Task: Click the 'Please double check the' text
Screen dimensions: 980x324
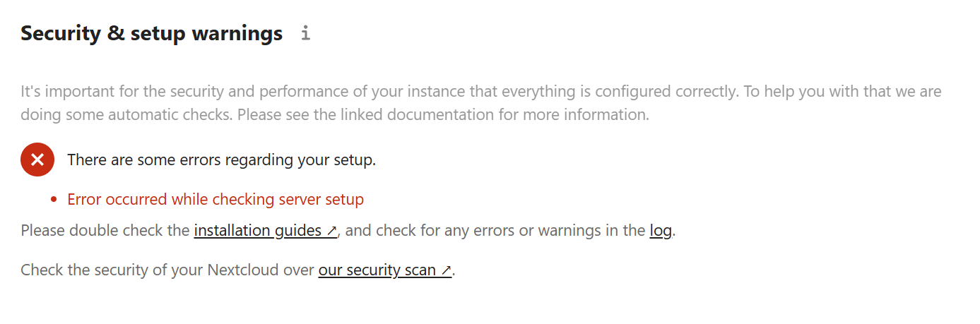Action: (105, 231)
